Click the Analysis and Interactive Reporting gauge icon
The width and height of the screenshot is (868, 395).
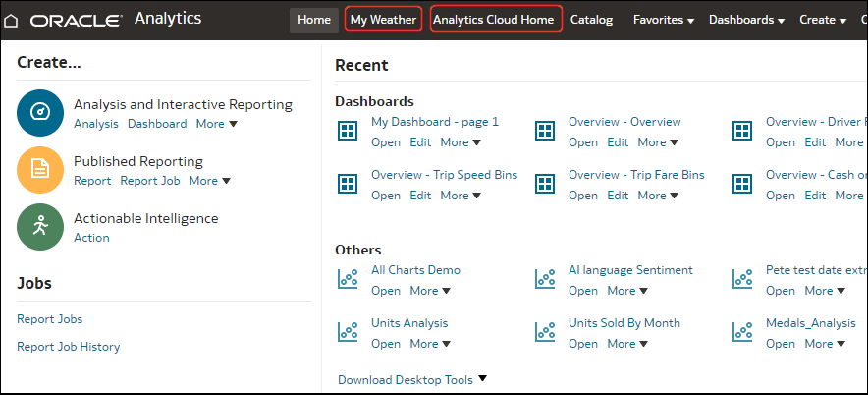click(40, 112)
